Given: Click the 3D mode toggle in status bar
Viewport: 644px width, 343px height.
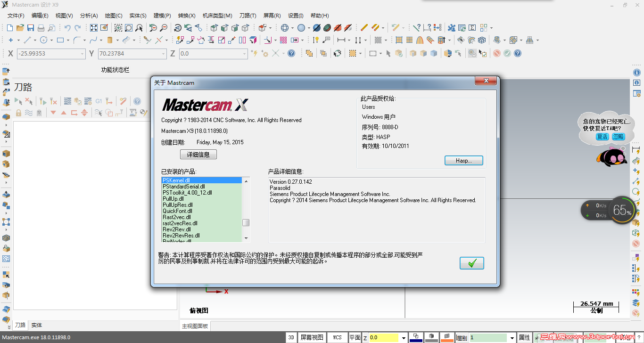Looking at the screenshot, I should click(291, 337).
